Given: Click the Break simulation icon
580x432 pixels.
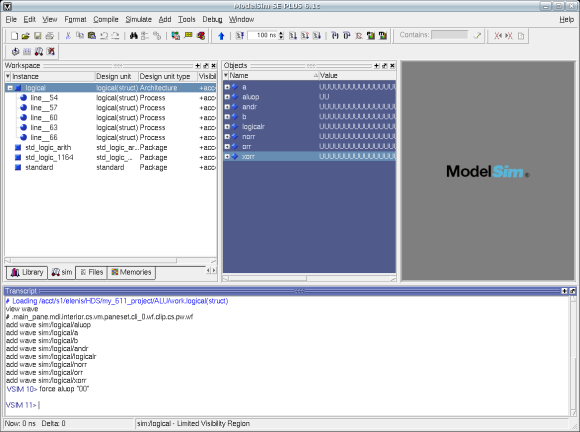Looking at the screenshot, I should pos(358,36).
